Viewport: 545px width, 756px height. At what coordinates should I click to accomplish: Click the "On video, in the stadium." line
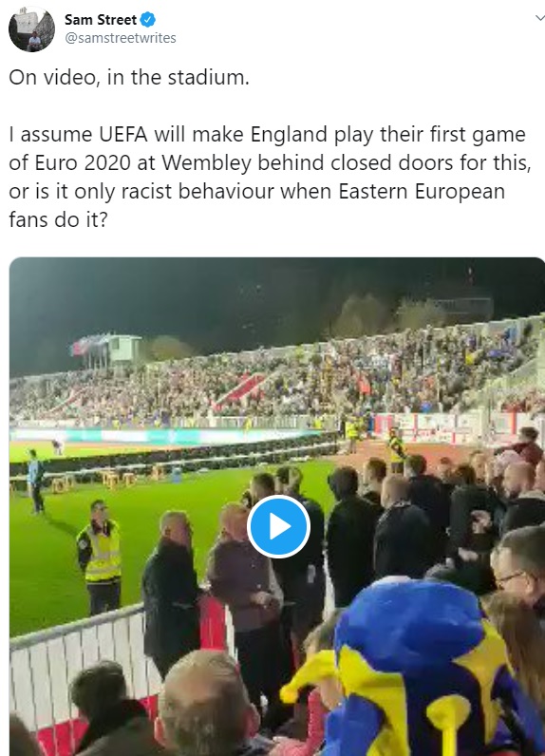[129, 77]
